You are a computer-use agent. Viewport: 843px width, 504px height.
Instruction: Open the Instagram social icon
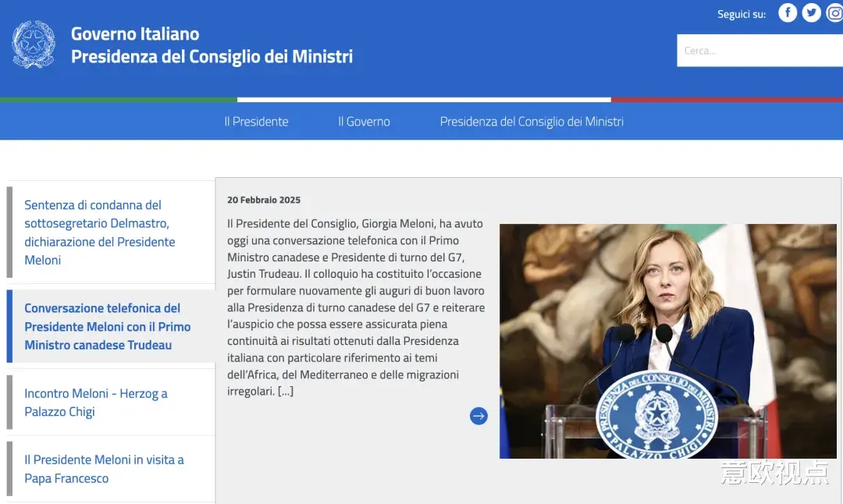coord(834,13)
